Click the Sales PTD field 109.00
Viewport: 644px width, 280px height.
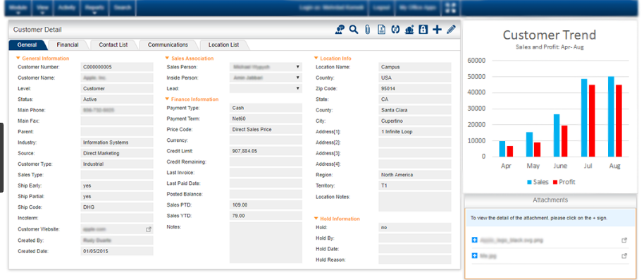pos(266,205)
